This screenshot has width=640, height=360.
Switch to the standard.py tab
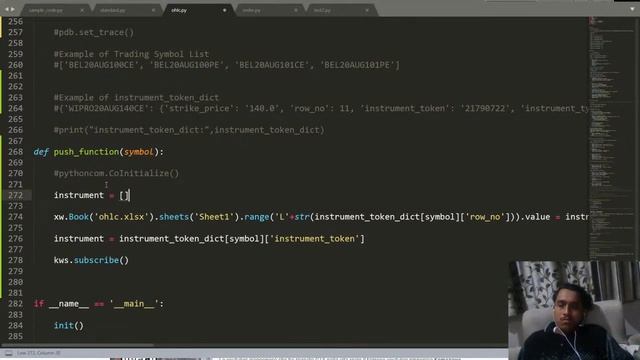(x=113, y=10)
